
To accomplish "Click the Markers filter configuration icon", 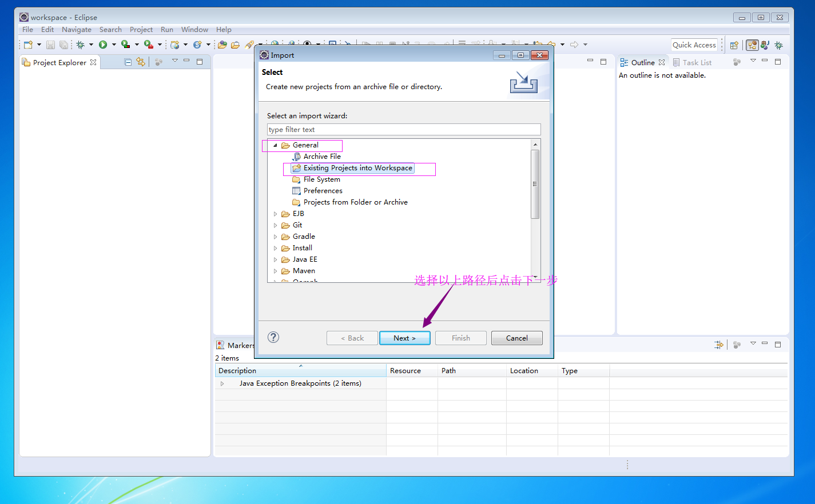I will point(719,345).
